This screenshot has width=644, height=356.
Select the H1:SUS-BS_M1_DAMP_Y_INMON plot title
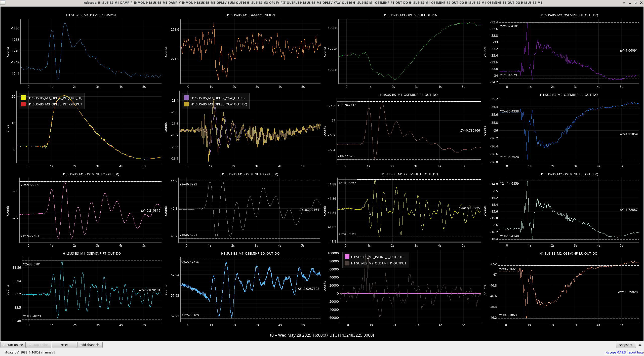tap(250, 15)
